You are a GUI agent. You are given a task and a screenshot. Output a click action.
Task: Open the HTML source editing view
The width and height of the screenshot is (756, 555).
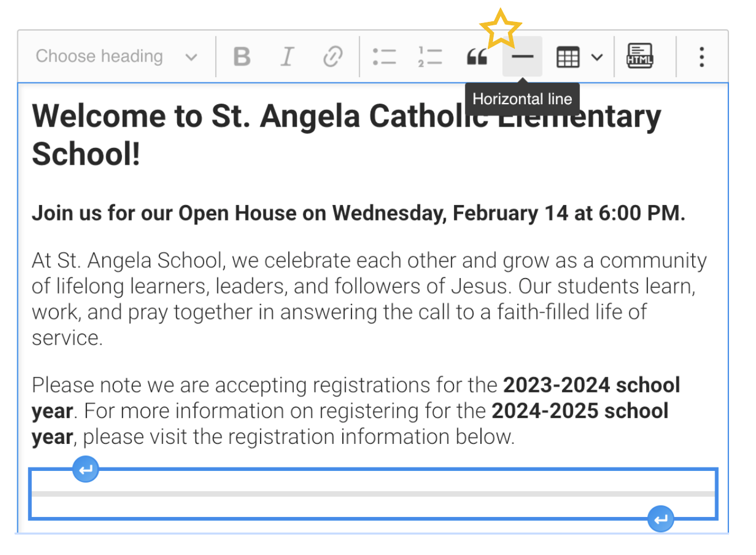point(640,56)
